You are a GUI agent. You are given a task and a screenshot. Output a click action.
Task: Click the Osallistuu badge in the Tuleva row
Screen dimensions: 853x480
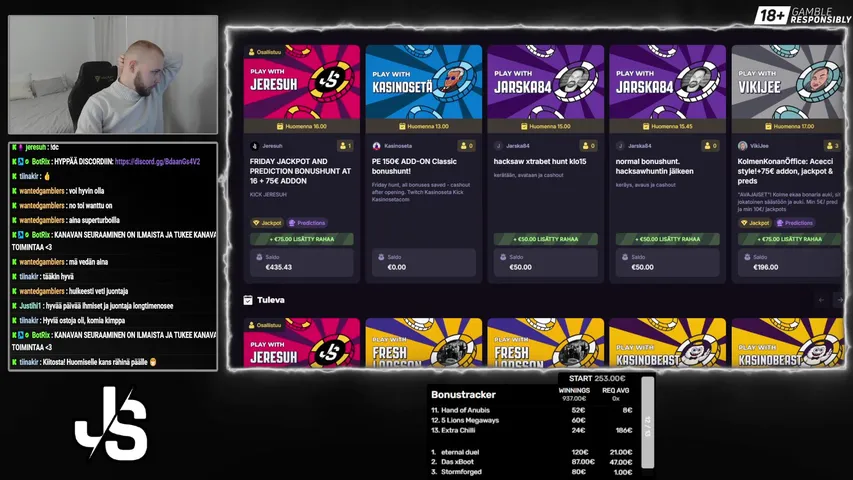click(x=264, y=325)
